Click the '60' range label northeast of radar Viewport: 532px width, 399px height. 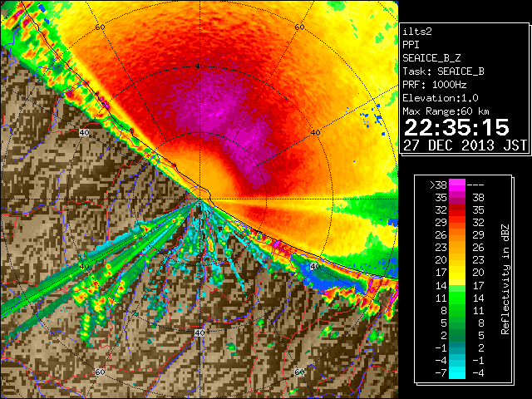[299, 27]
